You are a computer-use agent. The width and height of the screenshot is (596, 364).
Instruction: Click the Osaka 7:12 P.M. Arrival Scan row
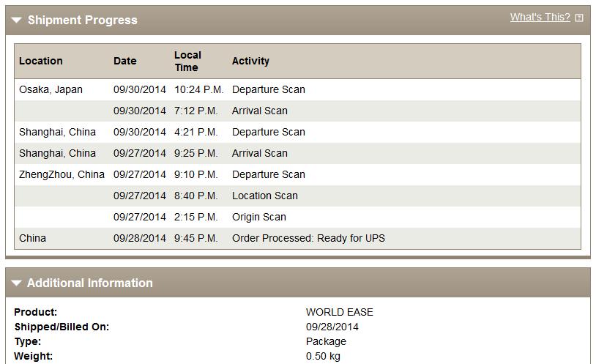(297, 111)
